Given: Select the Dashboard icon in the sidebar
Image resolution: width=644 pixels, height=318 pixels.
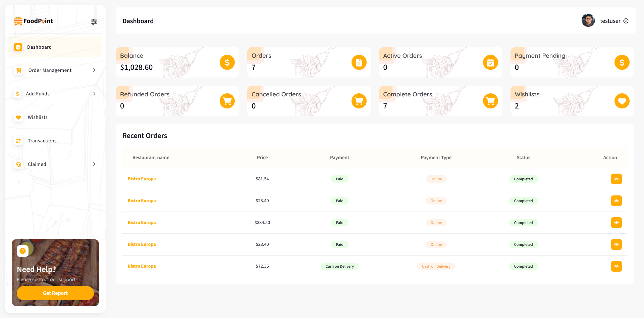Looking at the screenshot, I should [x=18, y=47].
